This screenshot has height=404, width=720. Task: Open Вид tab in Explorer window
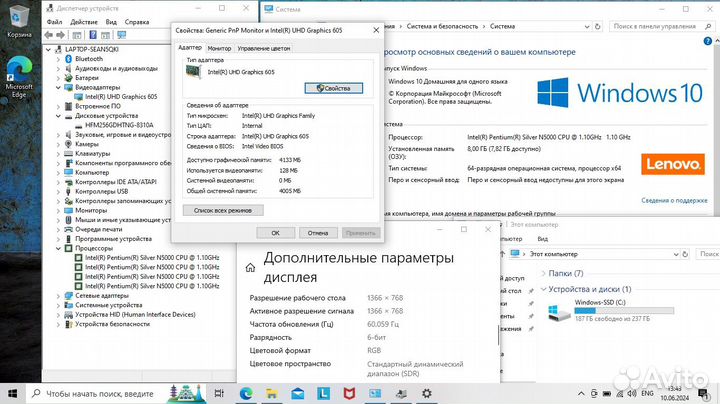(542, 239)
